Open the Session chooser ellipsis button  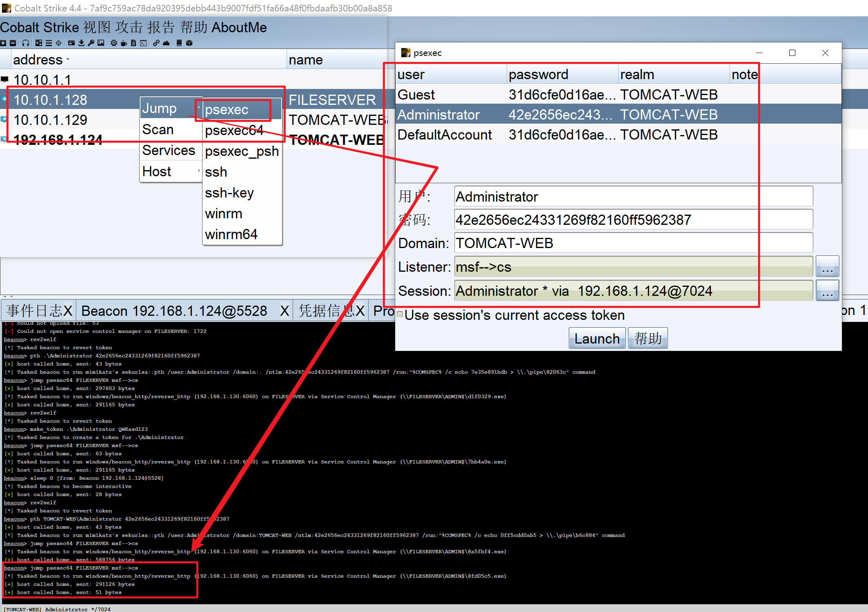point(827,290)
